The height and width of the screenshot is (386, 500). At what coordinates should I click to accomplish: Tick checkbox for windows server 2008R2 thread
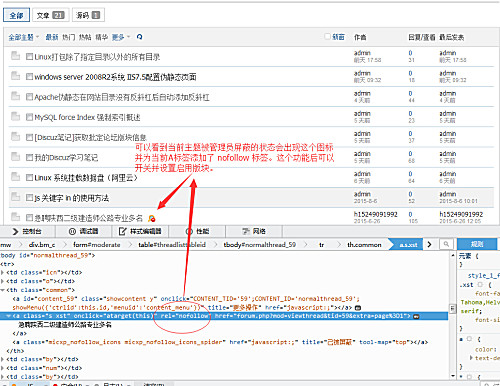[29, 77]
